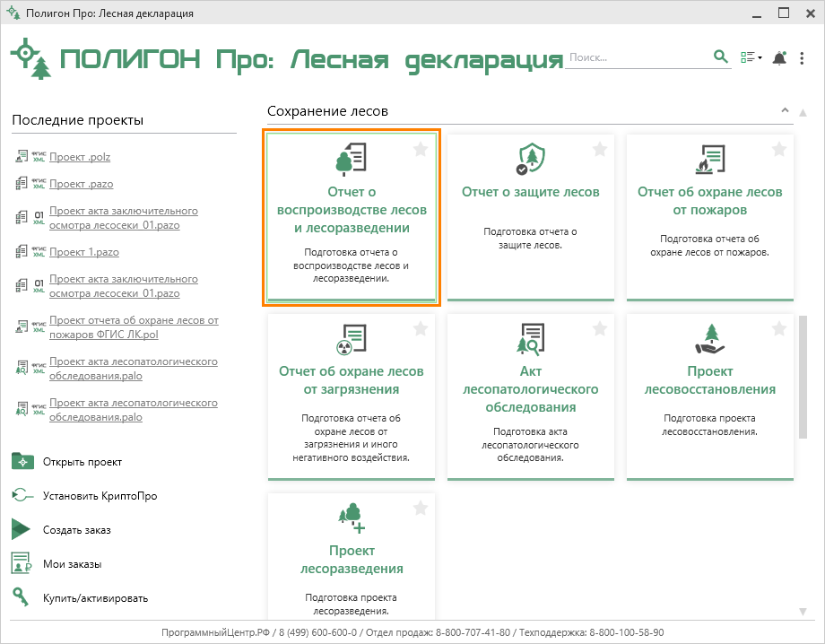Click the shield icon of Отчет о защите лесов
825x644 pixels.
(x=530, y=159)
